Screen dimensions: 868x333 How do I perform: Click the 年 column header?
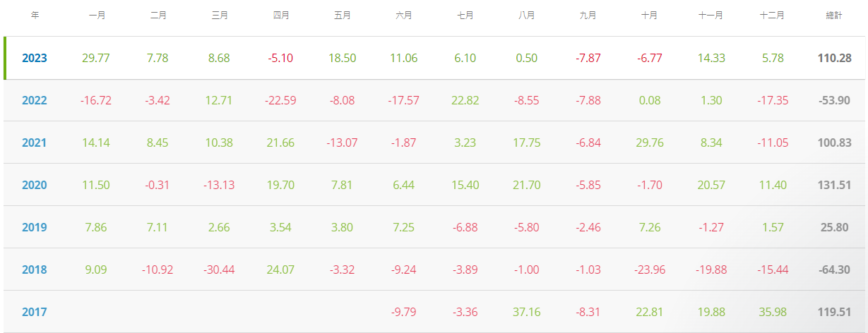point(35,15)
